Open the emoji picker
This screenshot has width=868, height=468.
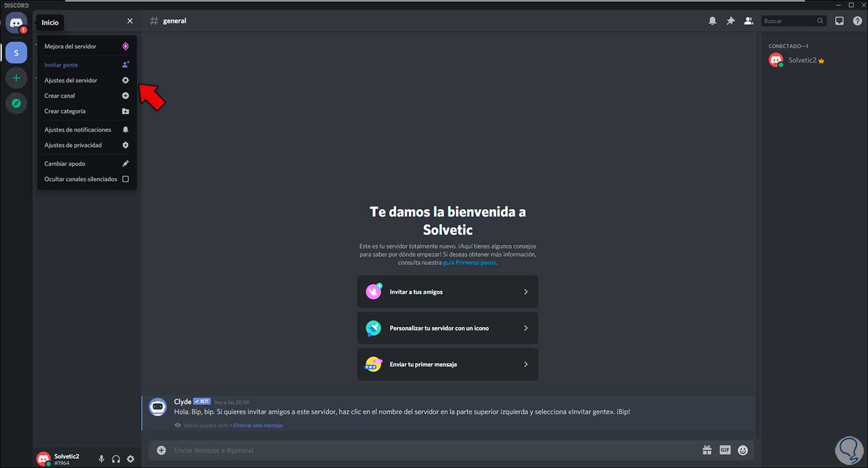[743, 450]
